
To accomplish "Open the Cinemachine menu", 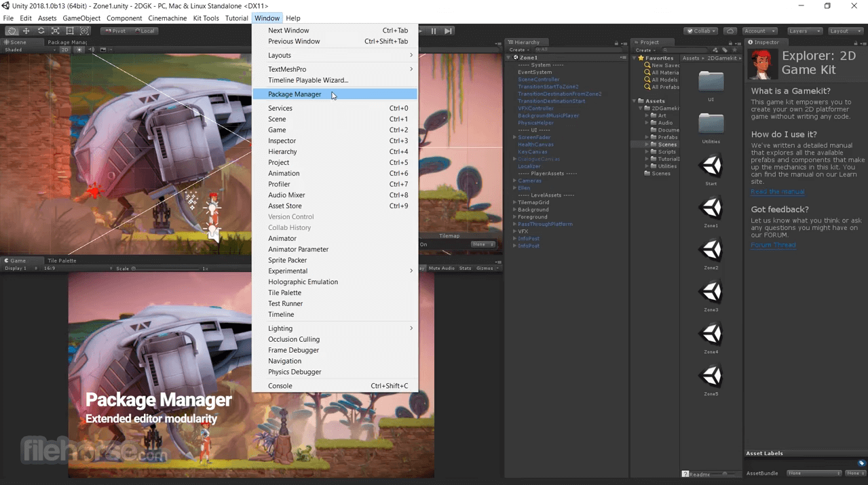I will [167, 18].
